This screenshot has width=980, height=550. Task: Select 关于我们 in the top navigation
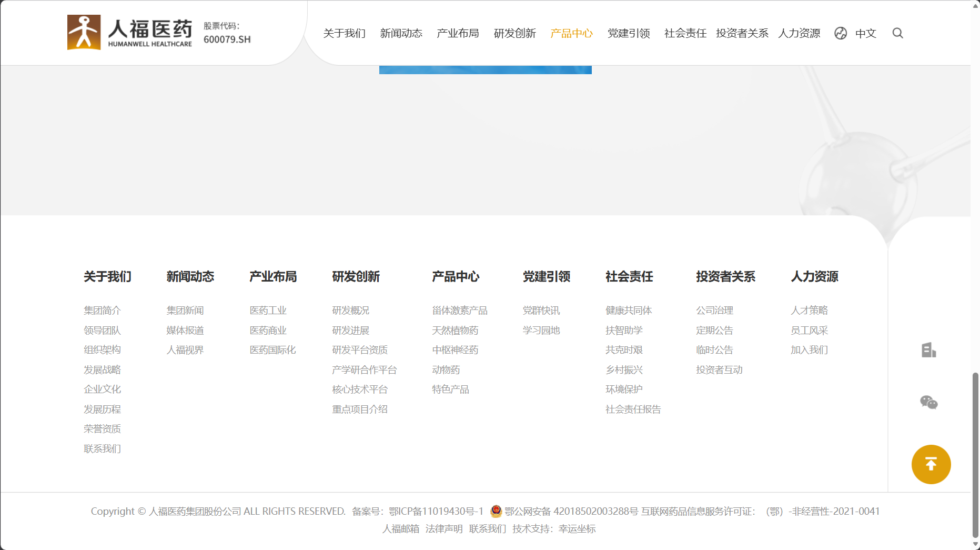point(344,33)
